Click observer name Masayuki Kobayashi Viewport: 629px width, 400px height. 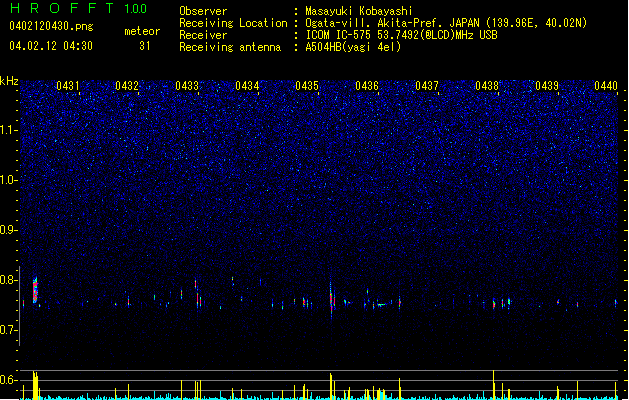[x=359, y=11]
